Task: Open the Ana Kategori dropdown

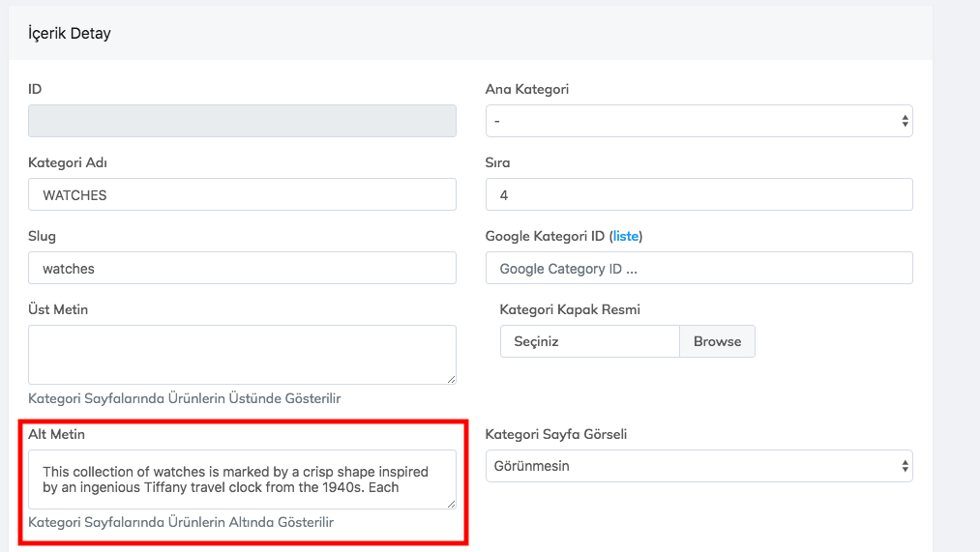Action: pos(698,121)
